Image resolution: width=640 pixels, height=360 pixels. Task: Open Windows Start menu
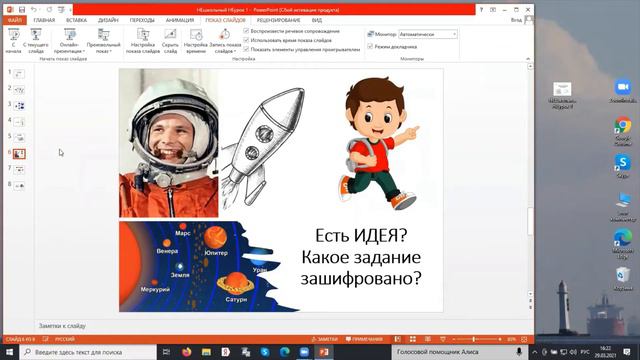(9, 352)
